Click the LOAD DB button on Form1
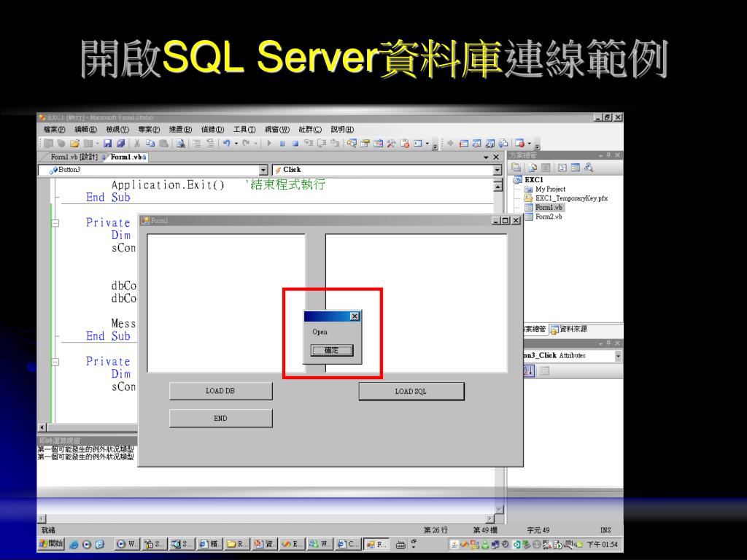 (220, 391)
